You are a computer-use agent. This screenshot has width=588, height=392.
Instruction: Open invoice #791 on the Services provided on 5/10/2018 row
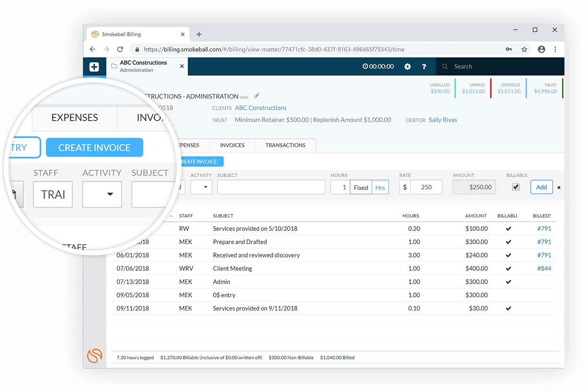(x=544, y=229)
